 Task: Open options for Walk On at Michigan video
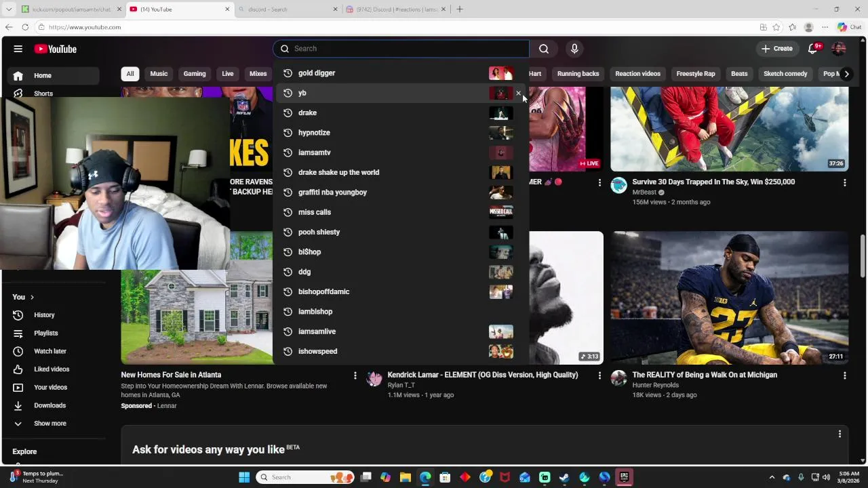pos(844,375)
